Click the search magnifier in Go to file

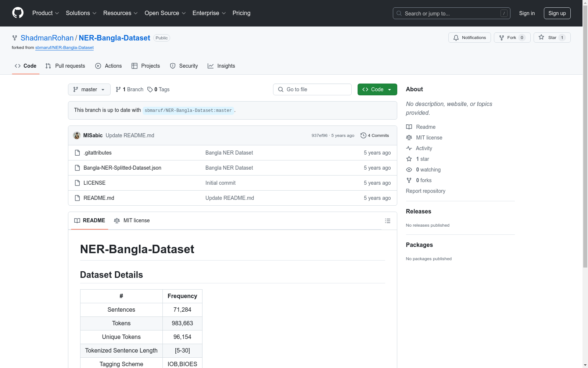(x=281, y=89)
